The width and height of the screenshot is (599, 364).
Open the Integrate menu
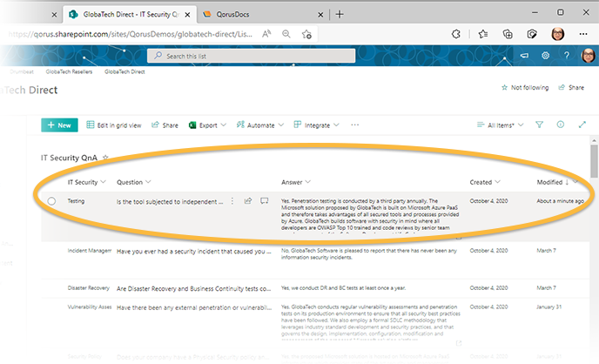[316, 125]
